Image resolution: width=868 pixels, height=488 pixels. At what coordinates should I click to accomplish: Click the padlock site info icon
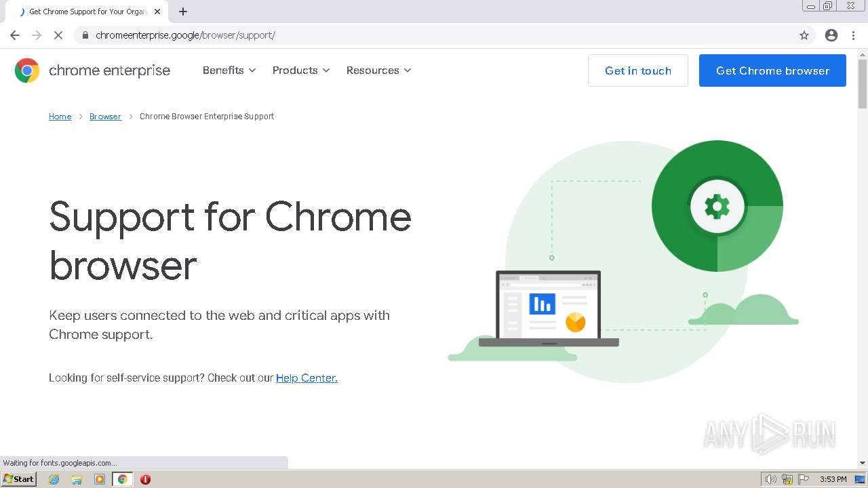coord(85,35)
